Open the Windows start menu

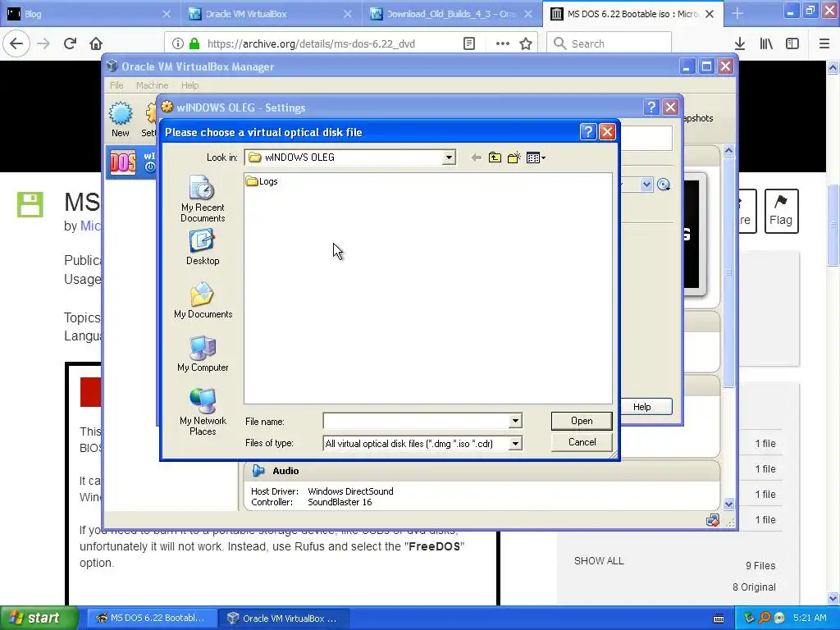(x=39, y=619)
